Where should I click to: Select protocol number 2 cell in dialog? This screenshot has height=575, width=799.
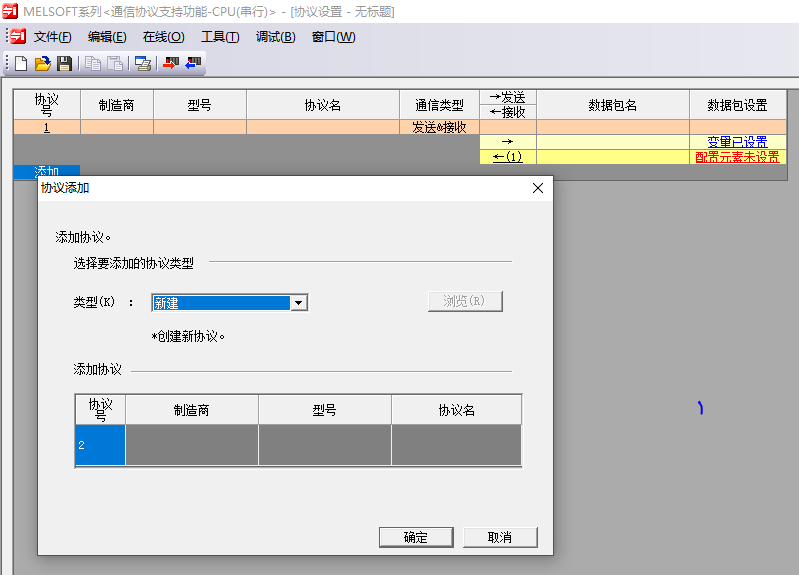tap(100, 445)
